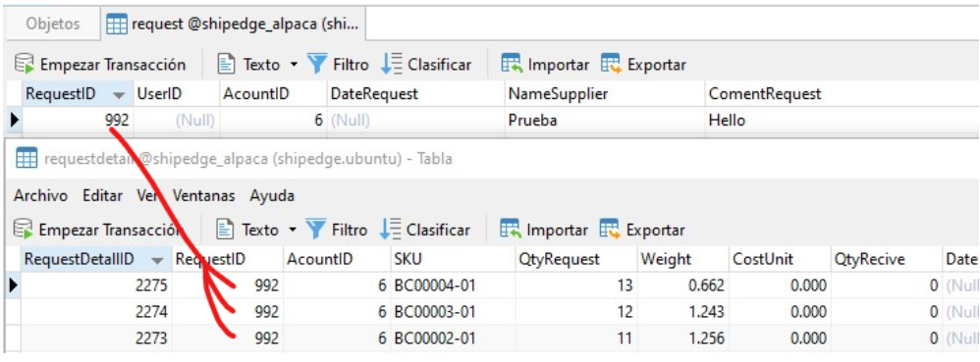Click Weight column header

683,260
